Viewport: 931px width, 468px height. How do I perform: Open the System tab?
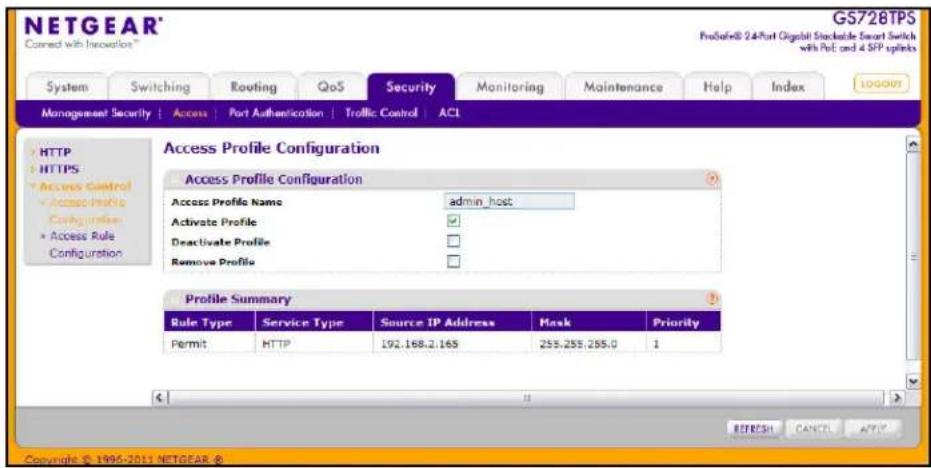point(67,87)
